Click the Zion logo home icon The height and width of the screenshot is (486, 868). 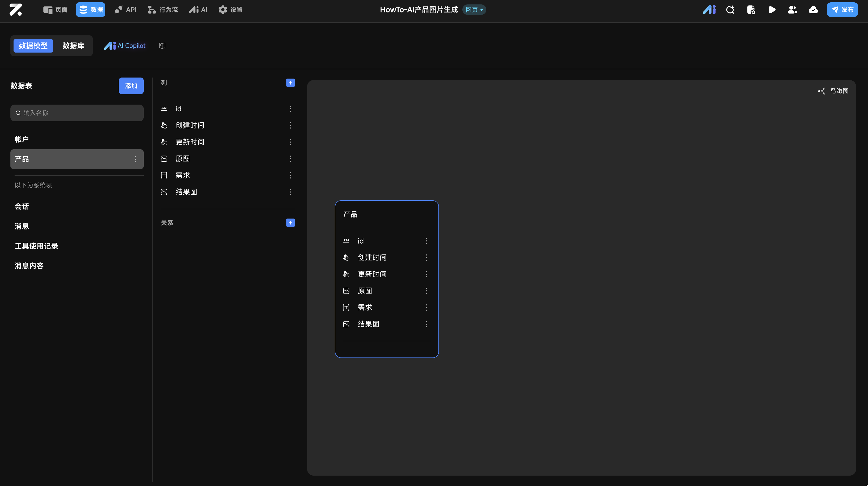point(16,10)
